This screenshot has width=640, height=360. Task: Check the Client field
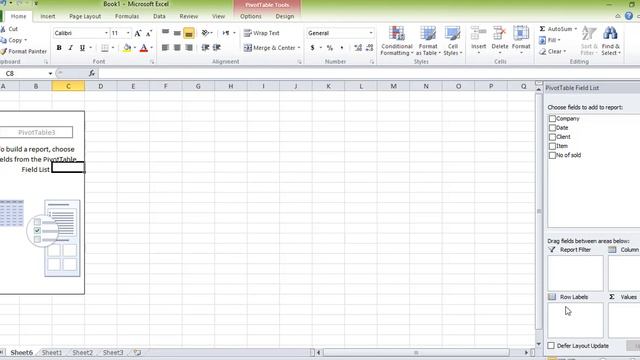click(x=552, y=137)
